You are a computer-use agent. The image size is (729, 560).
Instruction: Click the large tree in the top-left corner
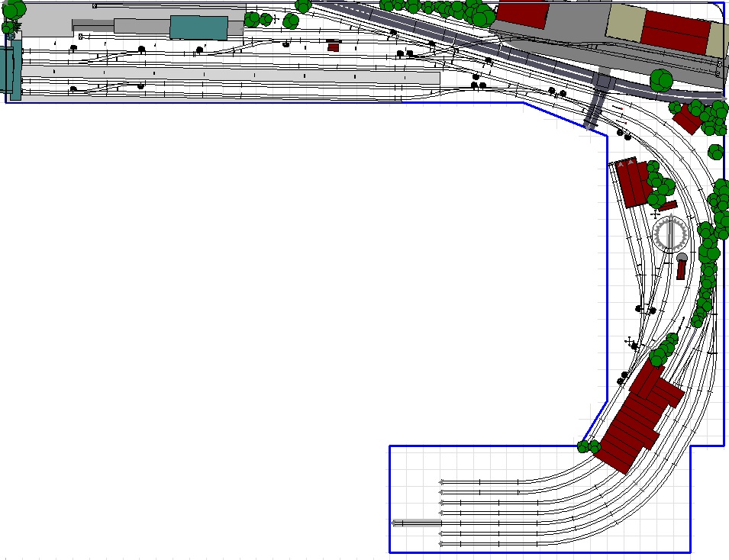[14, 10]
